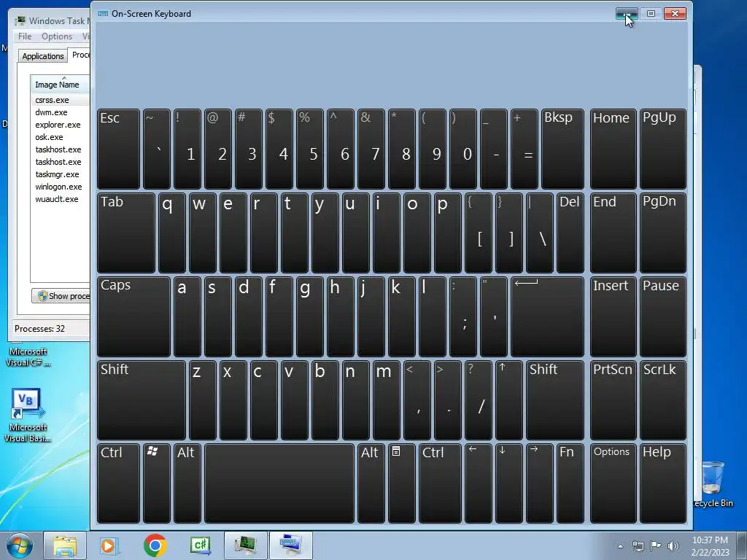Open Options menu in Task Manager
The width and height of the screenshot is (747, 560).
click(x=57, y=36)
